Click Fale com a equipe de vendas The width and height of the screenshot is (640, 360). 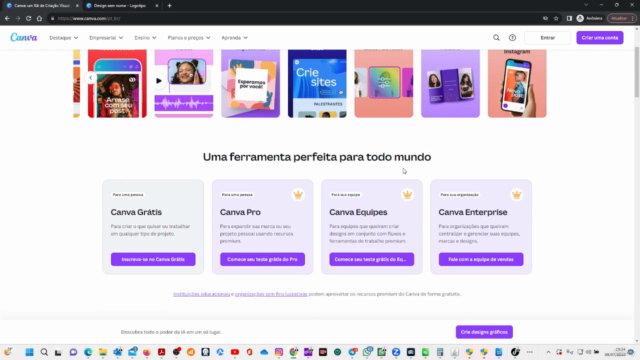click(x=481, y=259)
